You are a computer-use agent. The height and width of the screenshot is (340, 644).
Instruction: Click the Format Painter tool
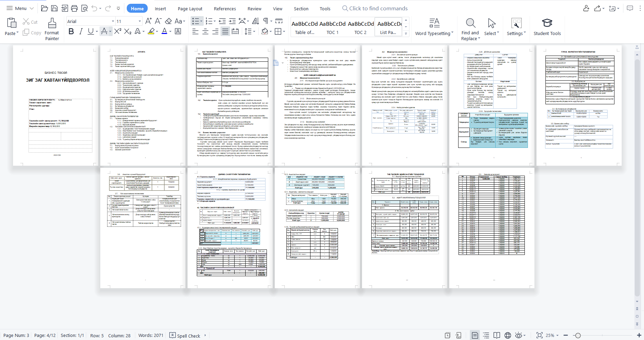click(52, 29)
